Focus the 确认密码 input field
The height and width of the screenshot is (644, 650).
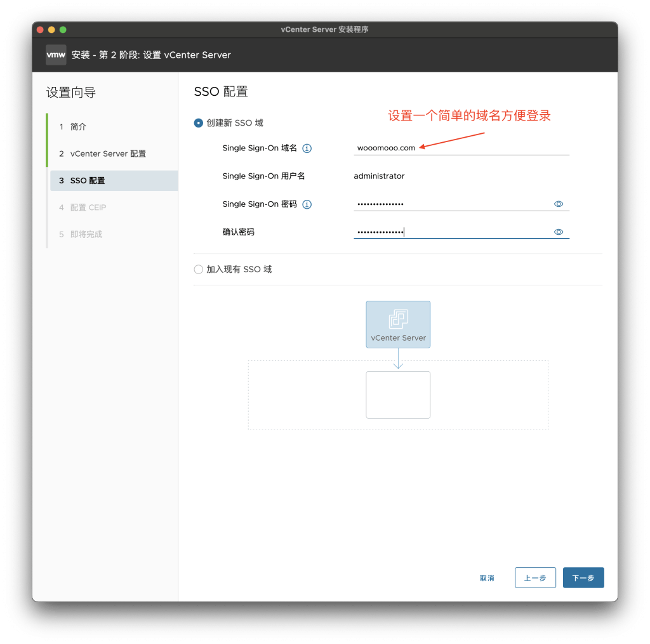click(x=453, y=232)
